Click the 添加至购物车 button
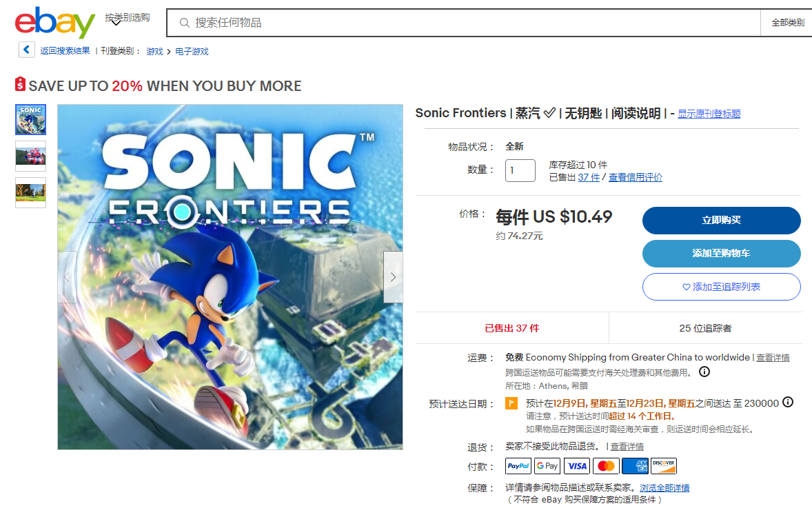 point(721,254)
